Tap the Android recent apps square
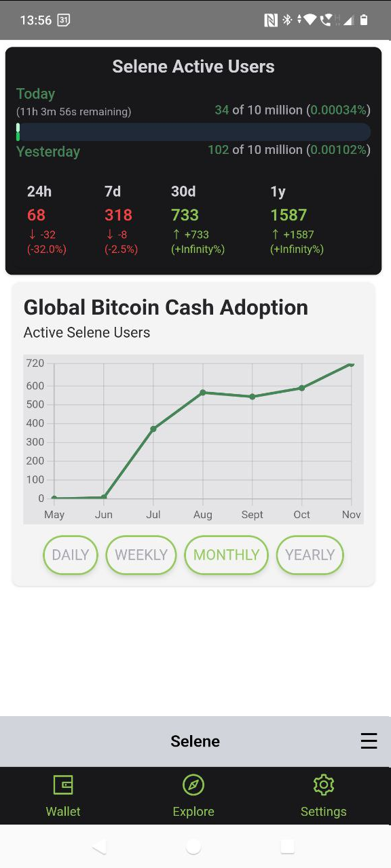This screenshot has width=391, height=868. tap(288, 846)
